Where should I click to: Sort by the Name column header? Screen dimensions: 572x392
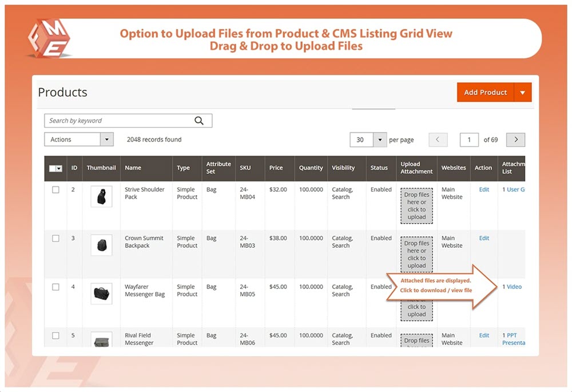[x=133, y=168]
